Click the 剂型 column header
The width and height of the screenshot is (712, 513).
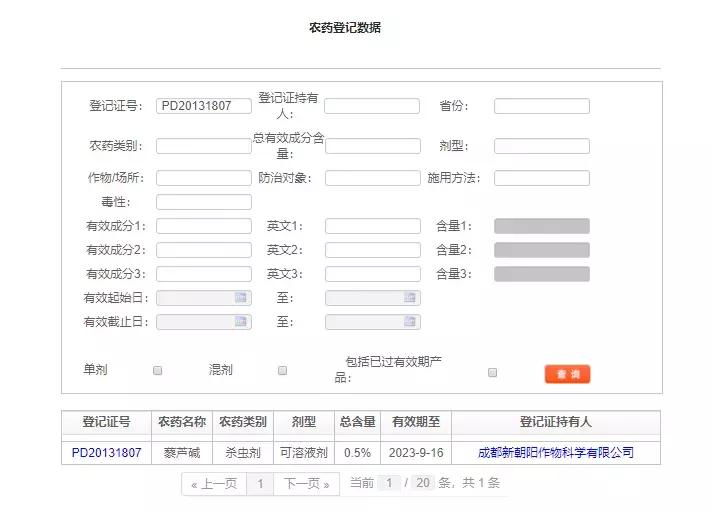[x=304, y=422]
